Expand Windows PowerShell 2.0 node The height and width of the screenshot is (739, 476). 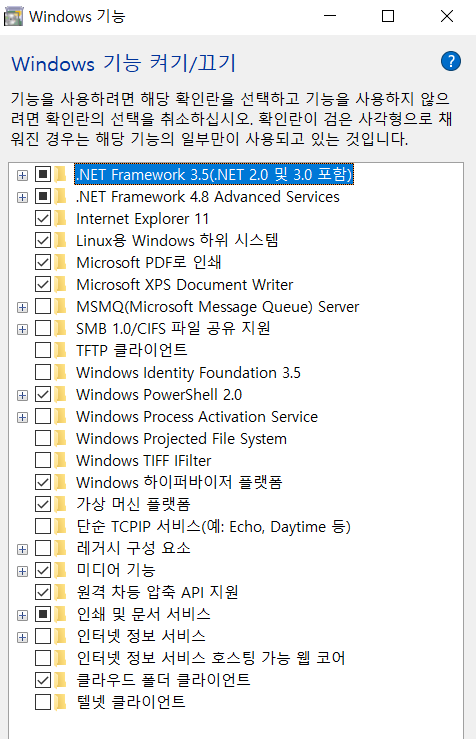coord(22,395)
